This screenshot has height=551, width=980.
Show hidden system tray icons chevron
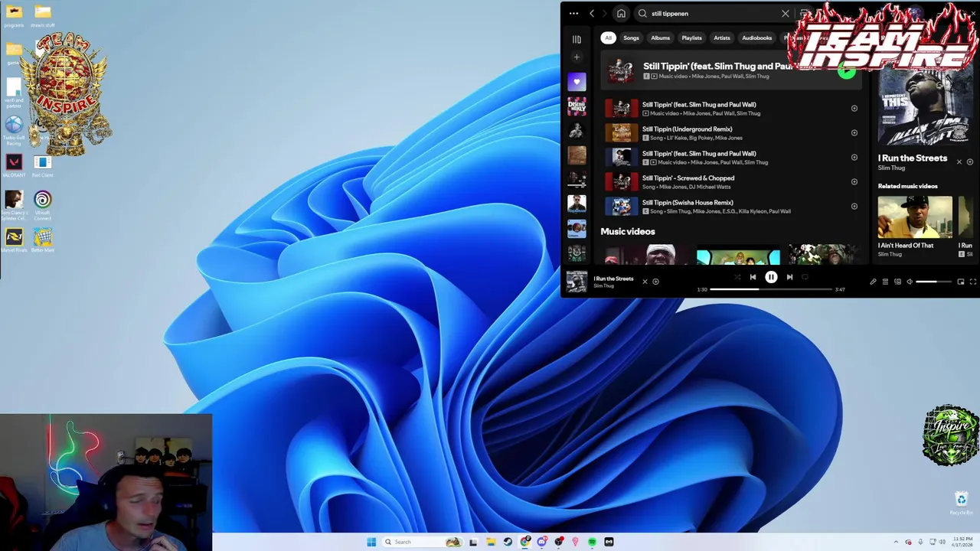click(897, 542)
